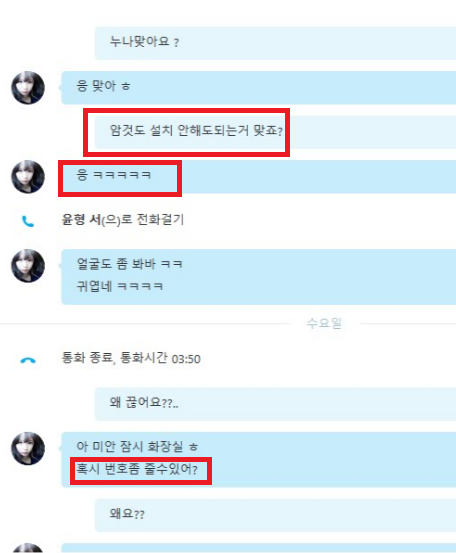This screenshot has width=456, height=553.
Task: Open avatar beside 응 ㅋㅋㅋㅋㅋㅋ message
Action: pos(28,177)
